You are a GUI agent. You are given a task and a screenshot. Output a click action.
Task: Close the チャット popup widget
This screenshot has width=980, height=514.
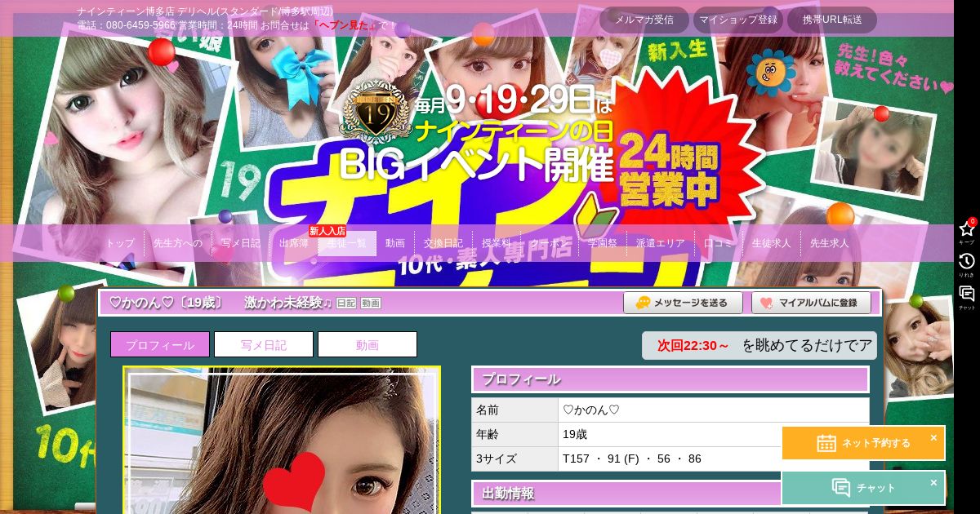(933, 483)
